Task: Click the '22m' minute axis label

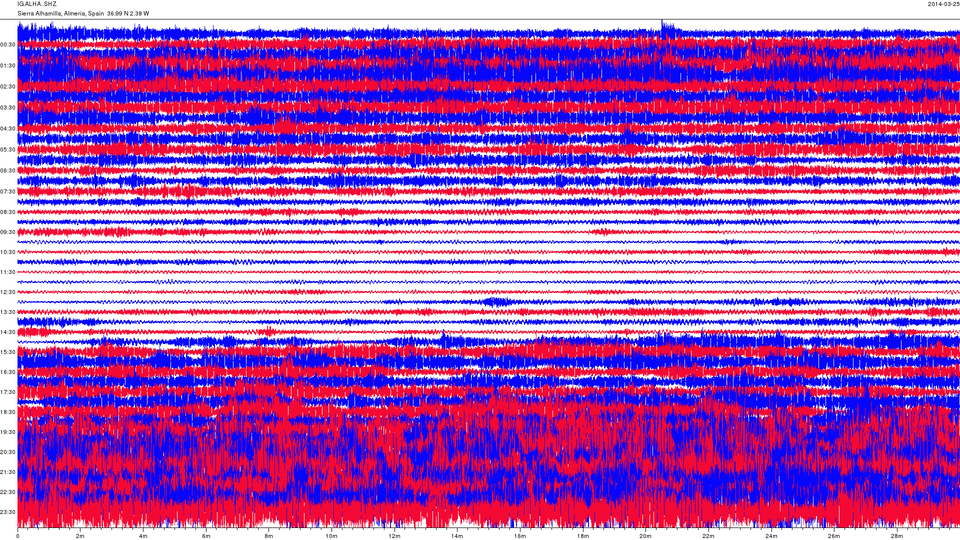Action: 708,536
